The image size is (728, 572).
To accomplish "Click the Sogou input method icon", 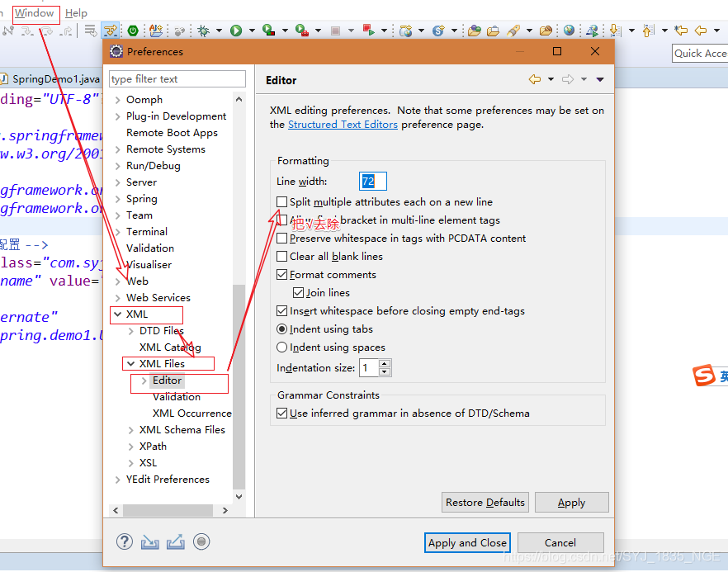I will [x=704, y=375].
